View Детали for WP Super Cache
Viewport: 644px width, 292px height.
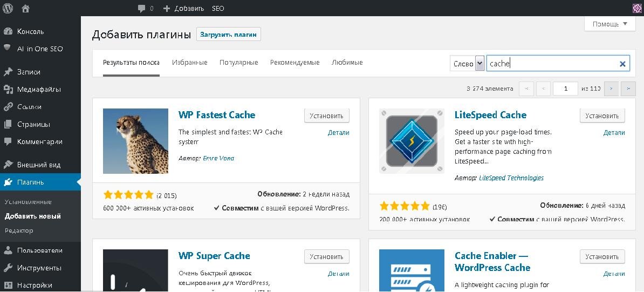339,274
